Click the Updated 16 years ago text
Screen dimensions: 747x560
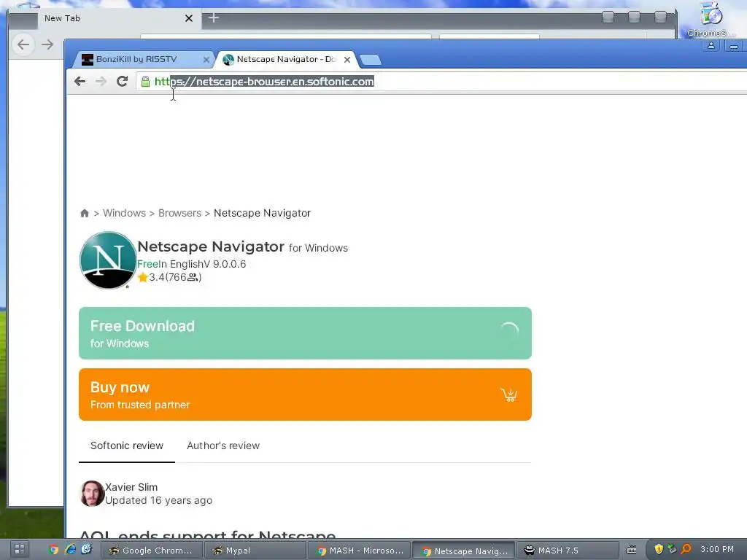coord(158,500)
